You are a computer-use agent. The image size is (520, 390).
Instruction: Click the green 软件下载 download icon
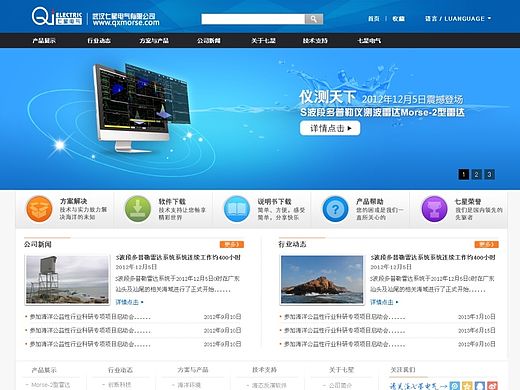(x=138, y=209)
